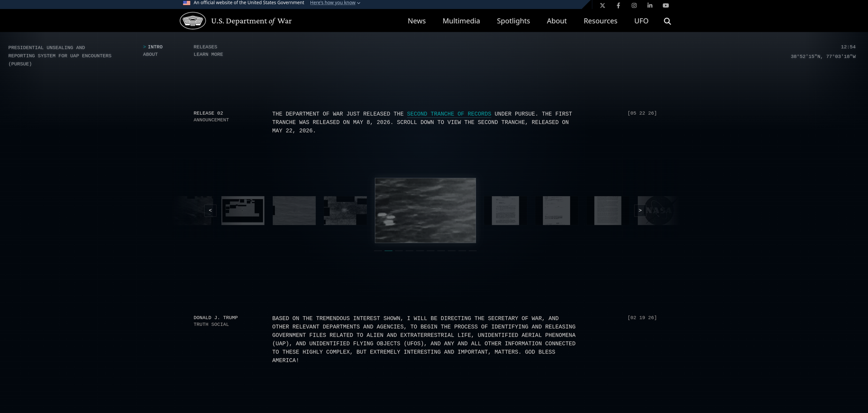Click the "ANNOUNCEMENT" label

[x=211, y=120]
